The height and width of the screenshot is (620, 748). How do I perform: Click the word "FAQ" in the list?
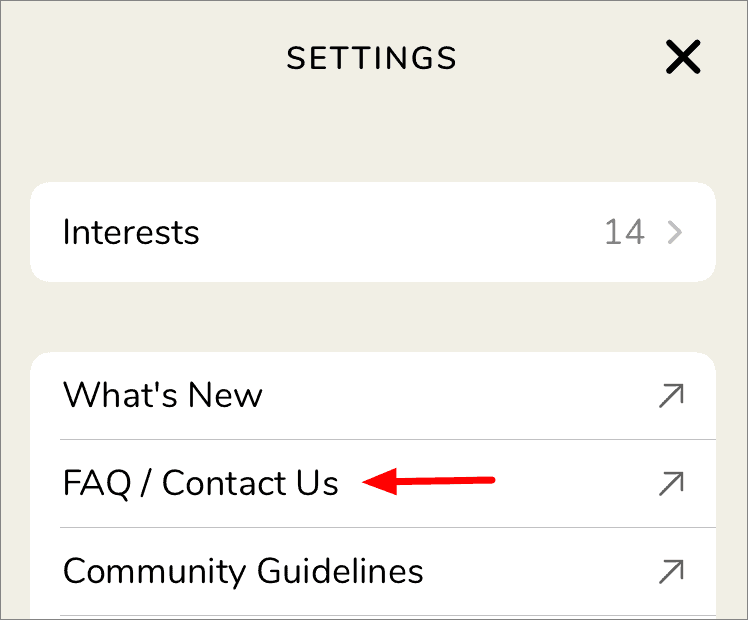[97, 484]
